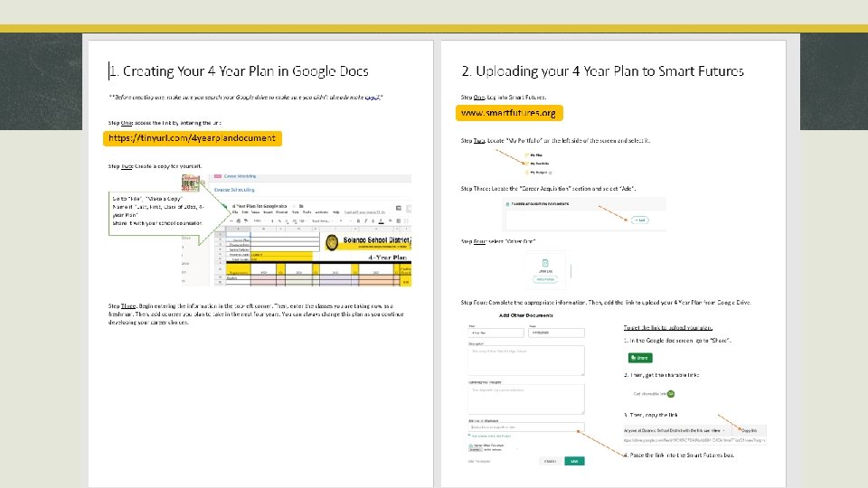The width and height of the screenshot is (868, 488).
Task: Click the Cancel button in Add Other Documents form
Action: click(x=550, y=461)
